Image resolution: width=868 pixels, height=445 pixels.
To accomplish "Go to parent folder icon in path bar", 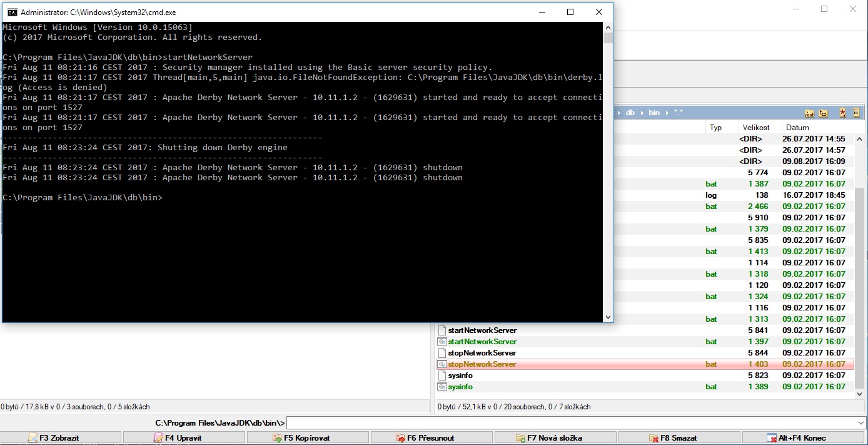I will (x=824, y=113).
